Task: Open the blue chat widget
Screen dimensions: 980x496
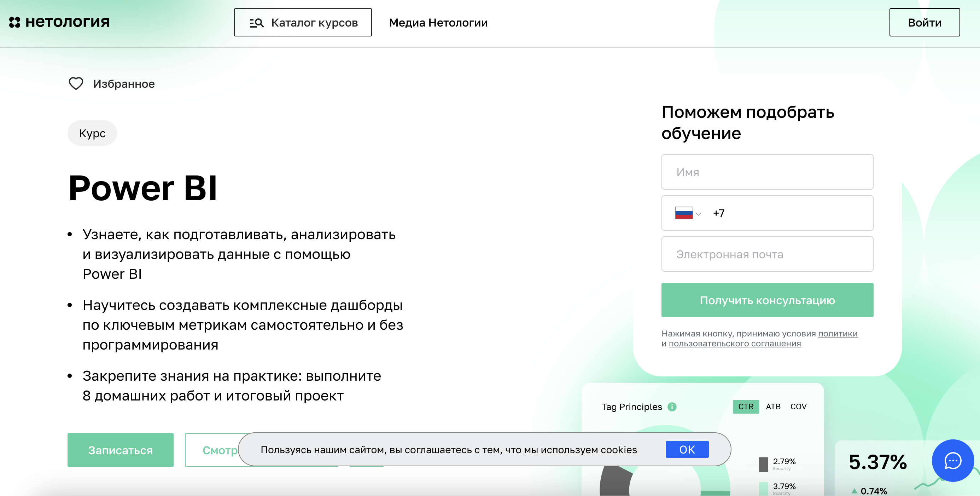Action: pyautogui.click(x=953, y=461)
